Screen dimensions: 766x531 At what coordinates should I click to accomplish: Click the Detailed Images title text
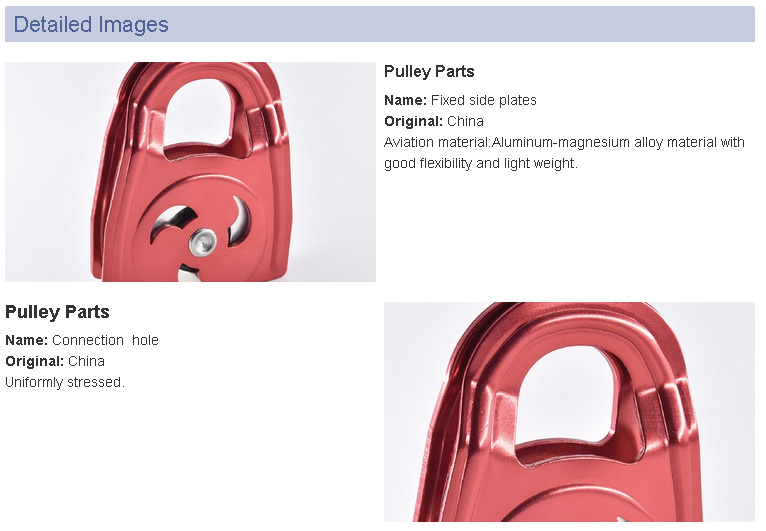[x=91, y=24]
